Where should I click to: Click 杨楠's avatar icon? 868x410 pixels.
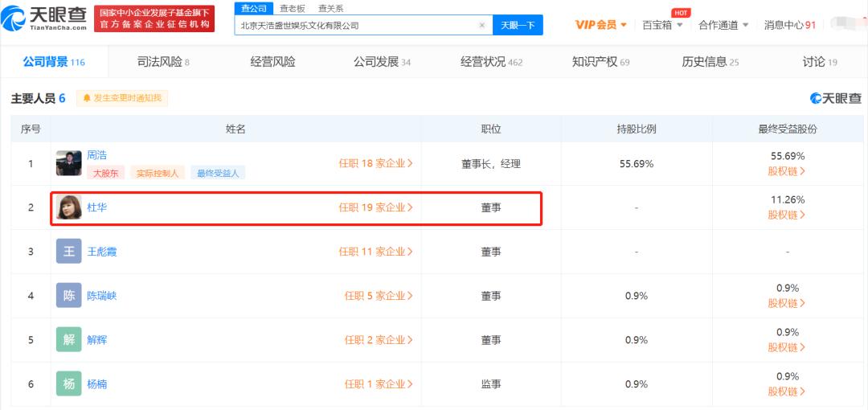[68, 384]
